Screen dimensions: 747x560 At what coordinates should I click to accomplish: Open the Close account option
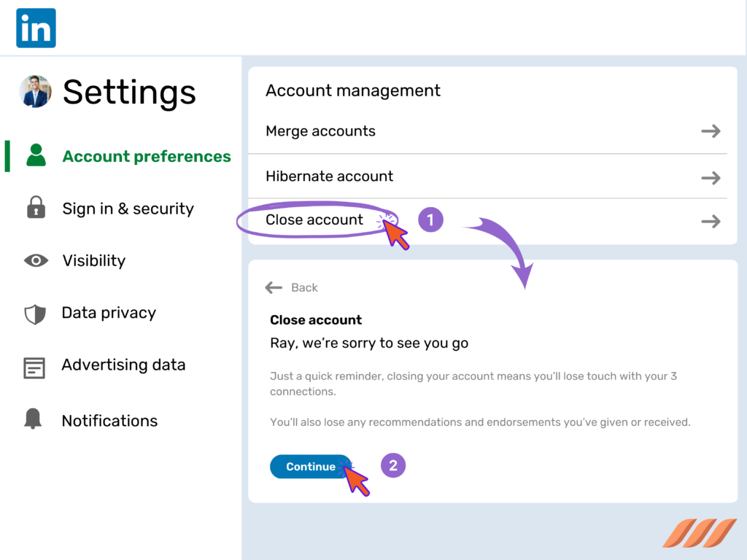(316, 219)
